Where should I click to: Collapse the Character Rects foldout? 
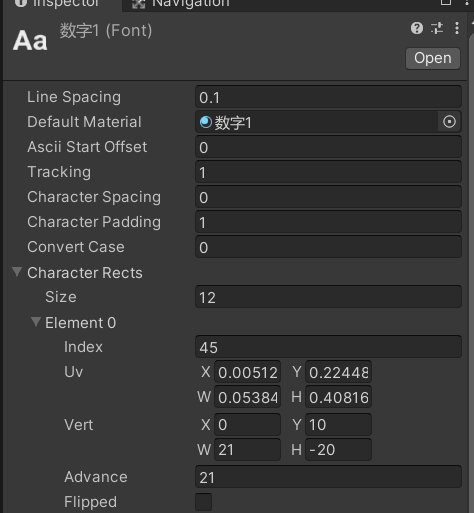pos(17,272)
